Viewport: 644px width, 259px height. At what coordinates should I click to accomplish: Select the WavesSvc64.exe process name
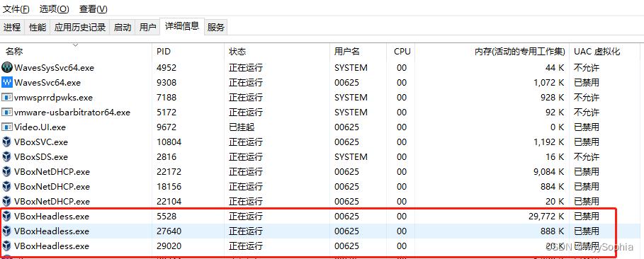47,83
